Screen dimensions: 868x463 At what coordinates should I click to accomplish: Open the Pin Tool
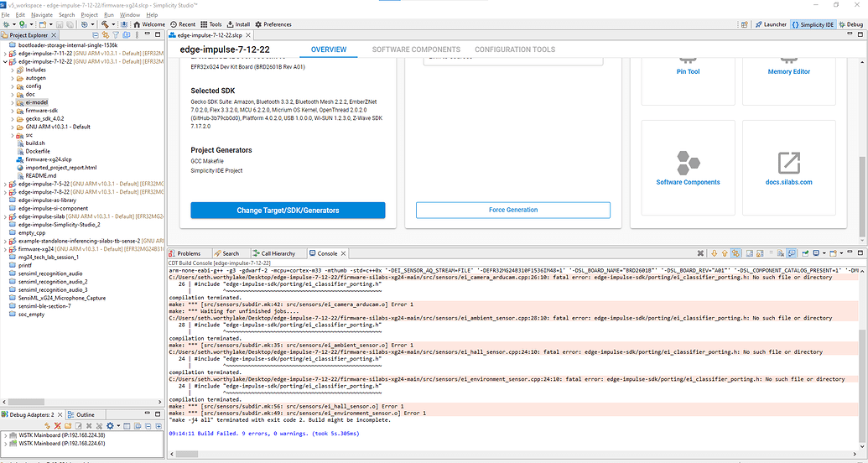[688, 71]
